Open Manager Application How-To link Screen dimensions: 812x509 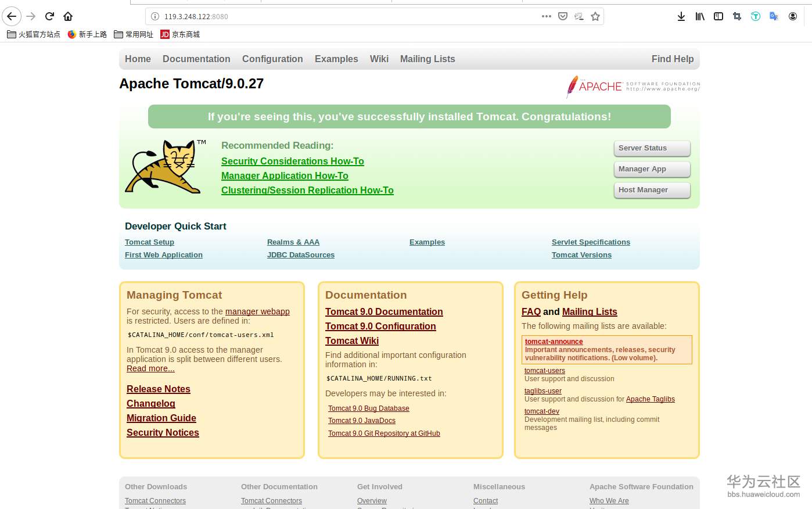[x=285, y=175]
